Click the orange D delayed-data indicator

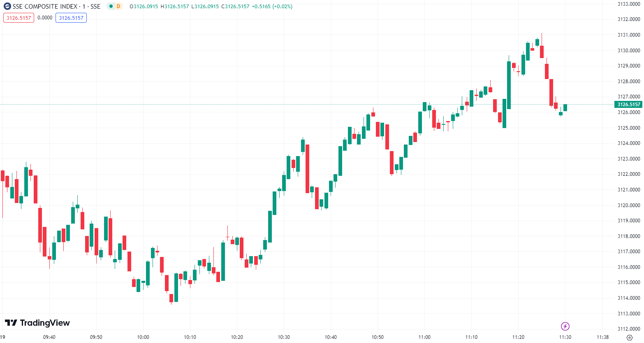pos(118,7)
